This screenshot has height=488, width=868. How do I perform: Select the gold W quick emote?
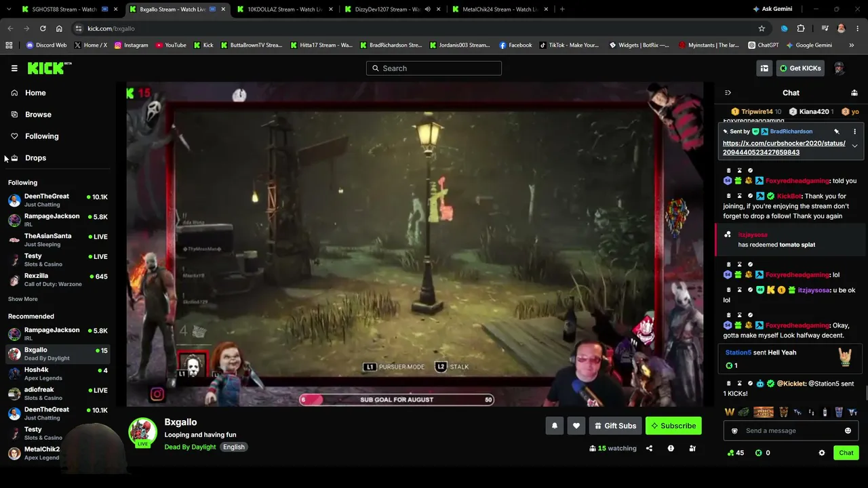730,412
